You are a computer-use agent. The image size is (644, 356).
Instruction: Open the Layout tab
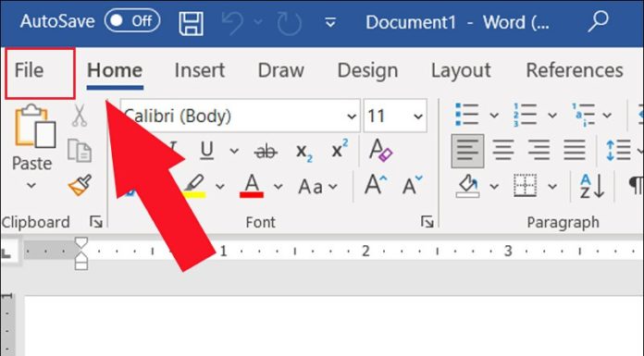(x=461, y=70)
